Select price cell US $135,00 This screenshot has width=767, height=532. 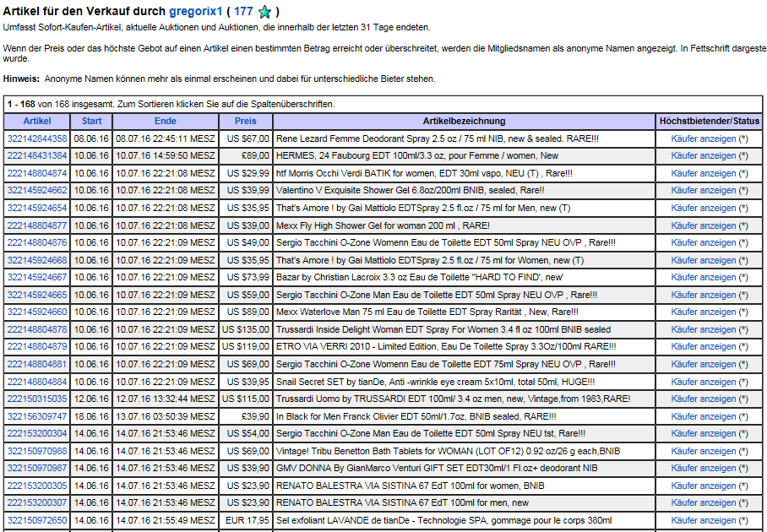(246, 330)
